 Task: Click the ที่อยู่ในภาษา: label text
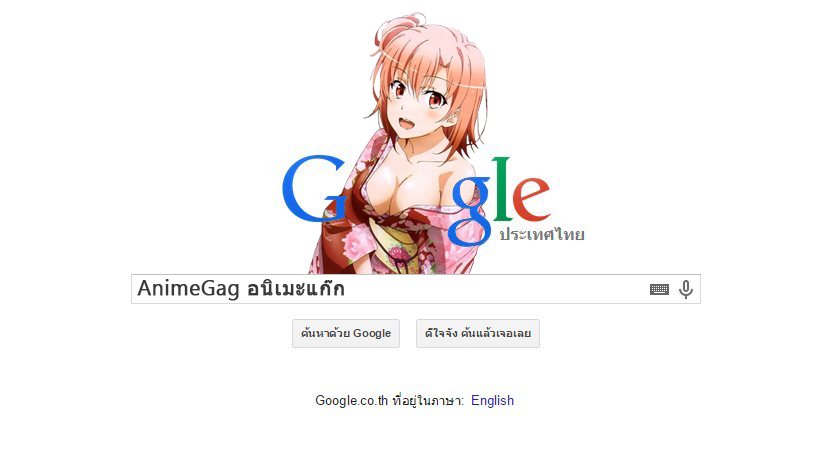(428, 400)
